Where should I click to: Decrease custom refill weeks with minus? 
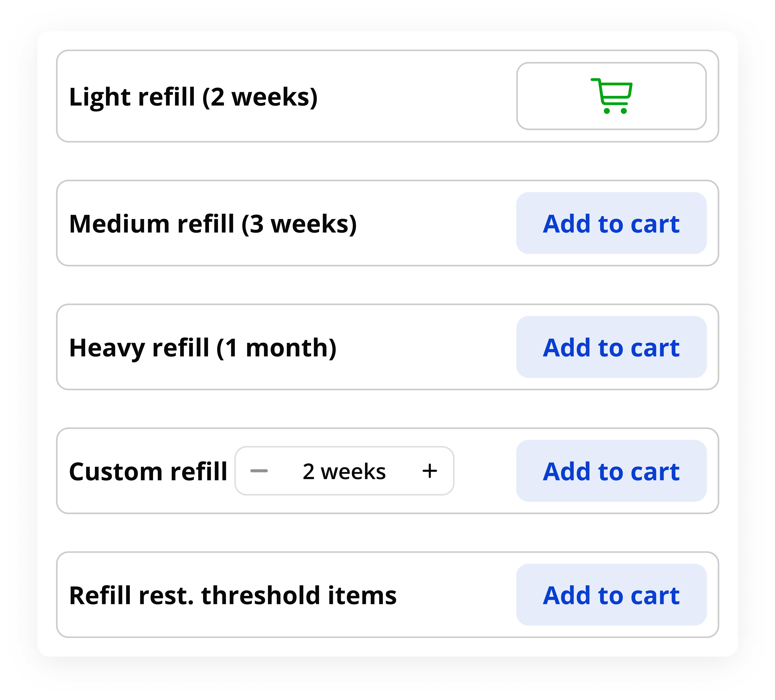coord(259,471)
